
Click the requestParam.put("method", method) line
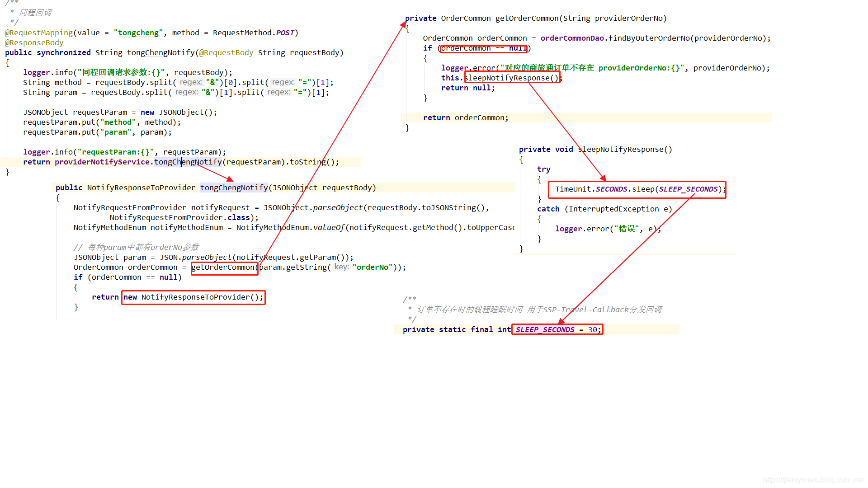pyautogui.click(x=102, y=122)
